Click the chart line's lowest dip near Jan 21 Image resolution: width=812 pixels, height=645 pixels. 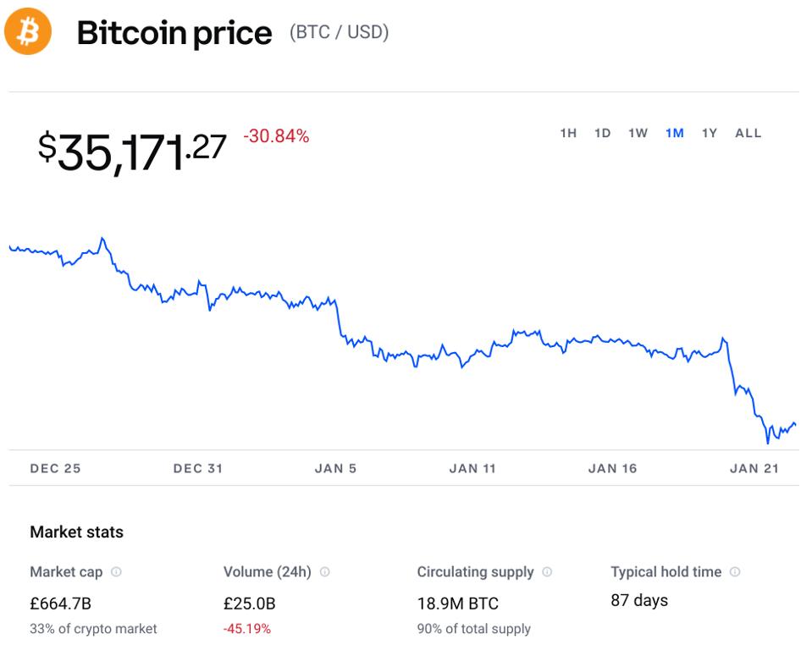(x=768, y=442)
